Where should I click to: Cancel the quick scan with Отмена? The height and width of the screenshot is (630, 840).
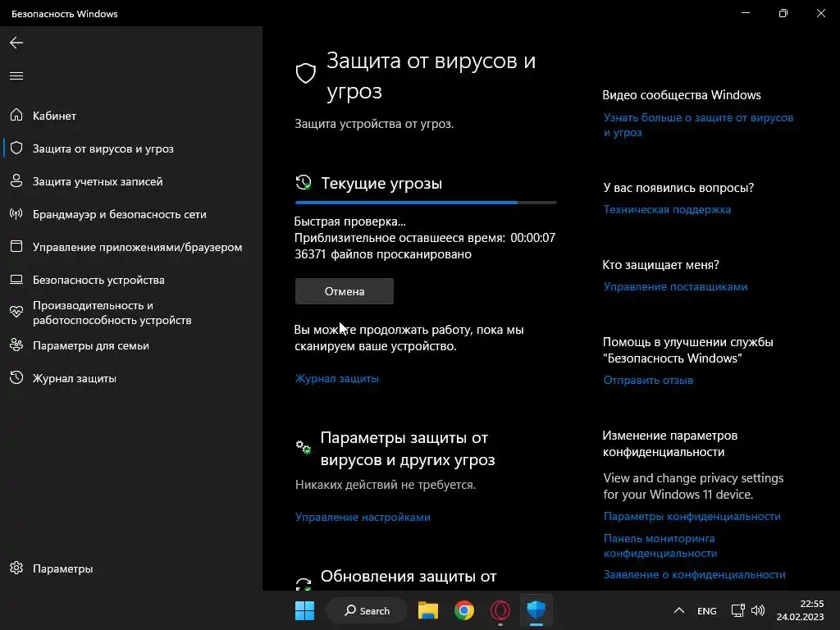[x=345, y=291]
